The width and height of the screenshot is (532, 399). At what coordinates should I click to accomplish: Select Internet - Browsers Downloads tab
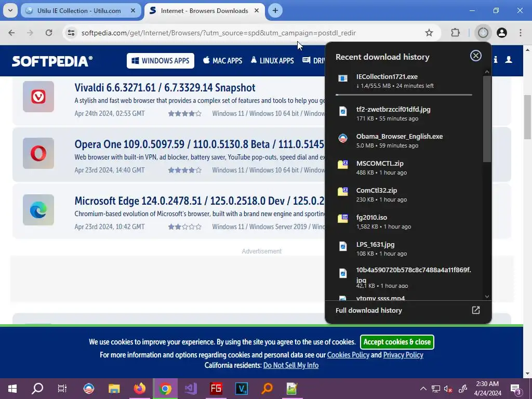coord(205,10)
